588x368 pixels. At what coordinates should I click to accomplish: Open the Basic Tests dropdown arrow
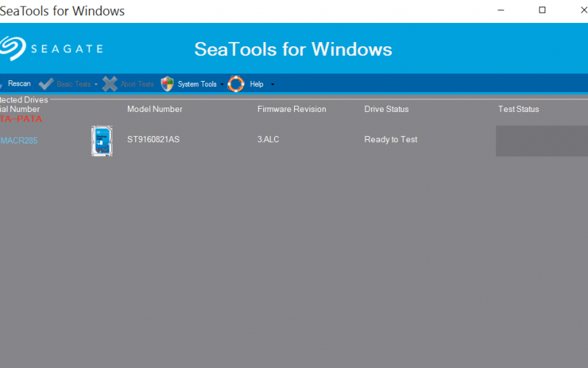(96, 85)
